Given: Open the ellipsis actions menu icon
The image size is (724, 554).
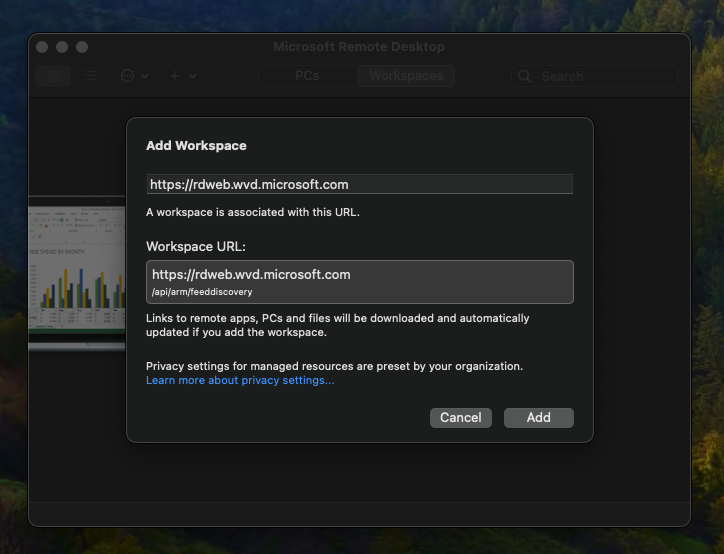Looking at the screenshot, I should [x=127, y=76].
